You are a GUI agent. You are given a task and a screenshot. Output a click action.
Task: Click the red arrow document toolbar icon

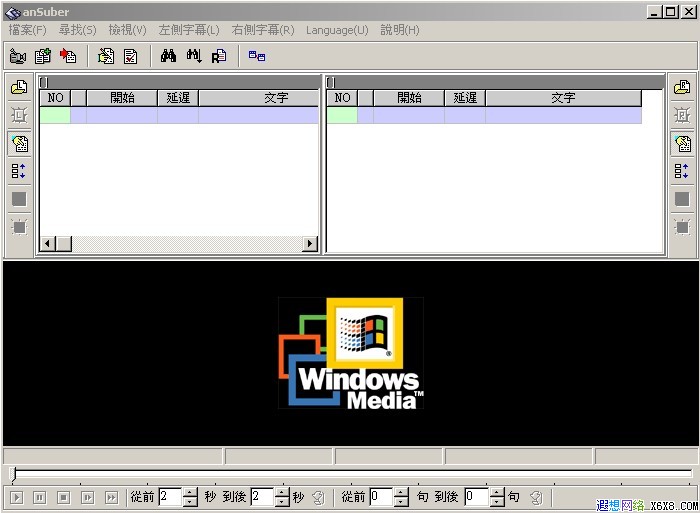tap(68, 56)
